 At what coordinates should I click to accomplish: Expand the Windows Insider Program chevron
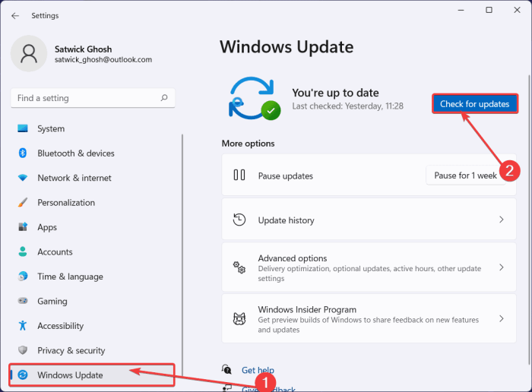pyautogui.click(x=501, y=319)
